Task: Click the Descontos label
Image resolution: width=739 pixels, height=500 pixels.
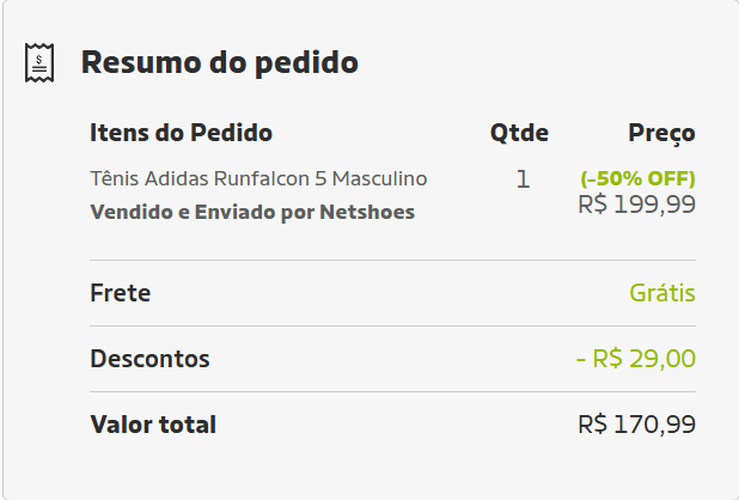Action: [150, 359]
